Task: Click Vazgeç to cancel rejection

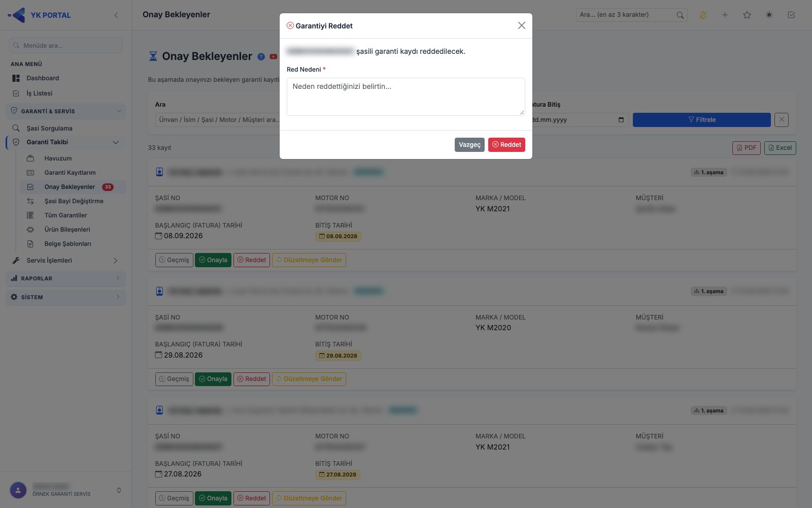Action: [469, 145]
